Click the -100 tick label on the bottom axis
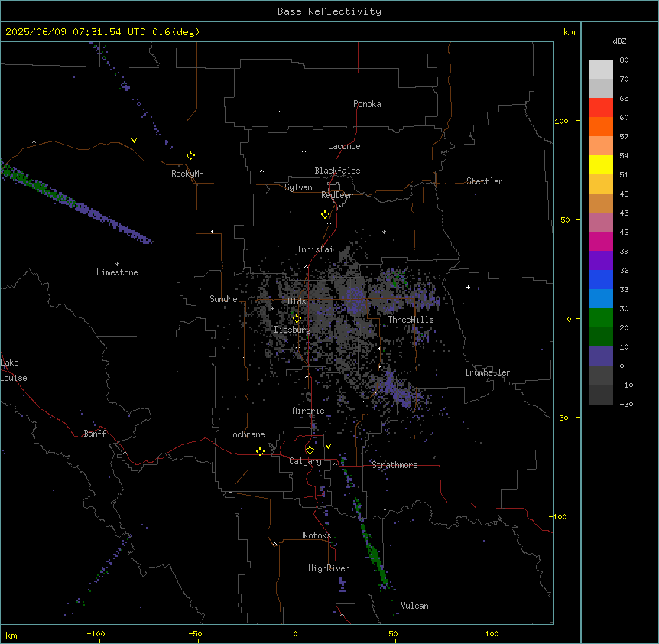This screenshot has height=644, width=659. point(96,633)
